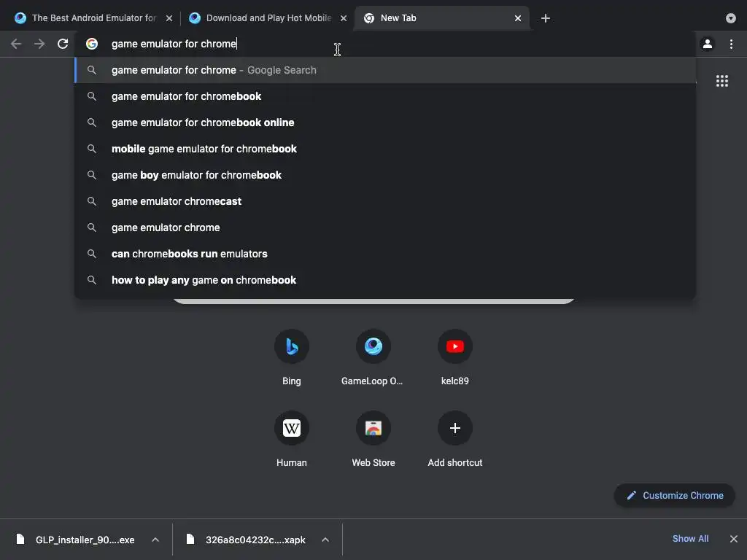Click the address bar search field
Image resolution: width=747 pixels, height=560 pixels.
(x=385, y=44)
